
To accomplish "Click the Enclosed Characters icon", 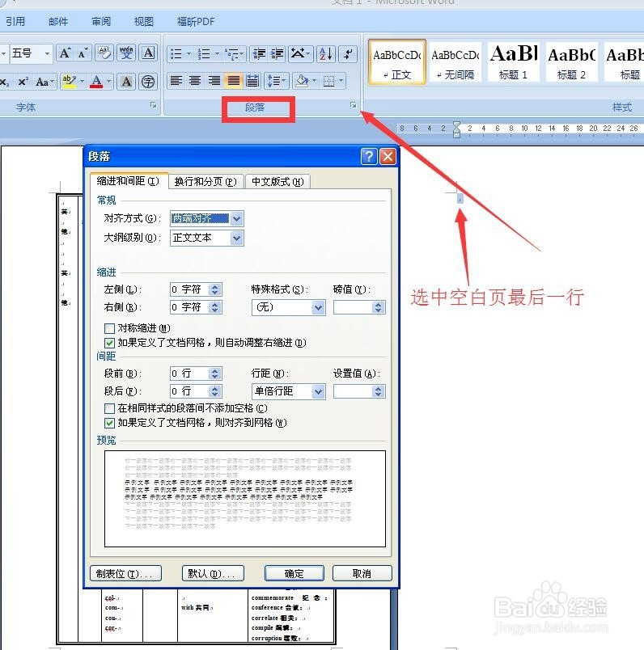I will pos(148,82).
